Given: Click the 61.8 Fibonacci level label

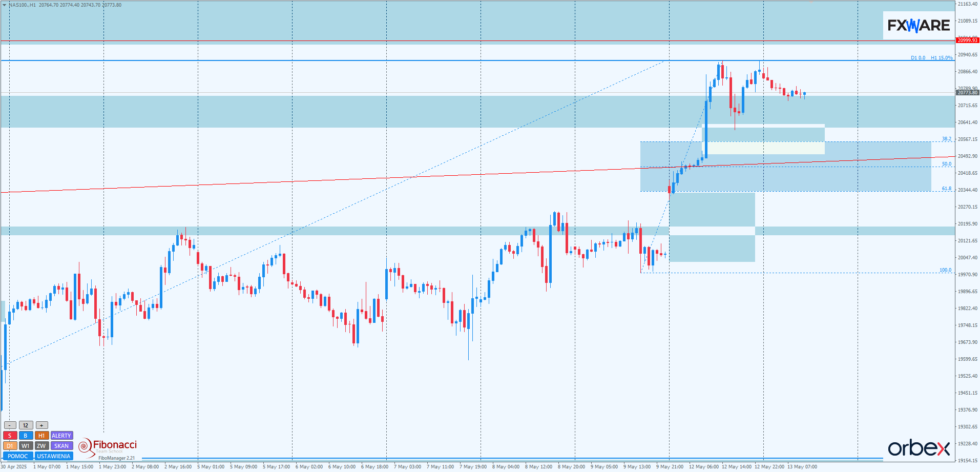Looking at the screenshot, I should tap(946, 189).
